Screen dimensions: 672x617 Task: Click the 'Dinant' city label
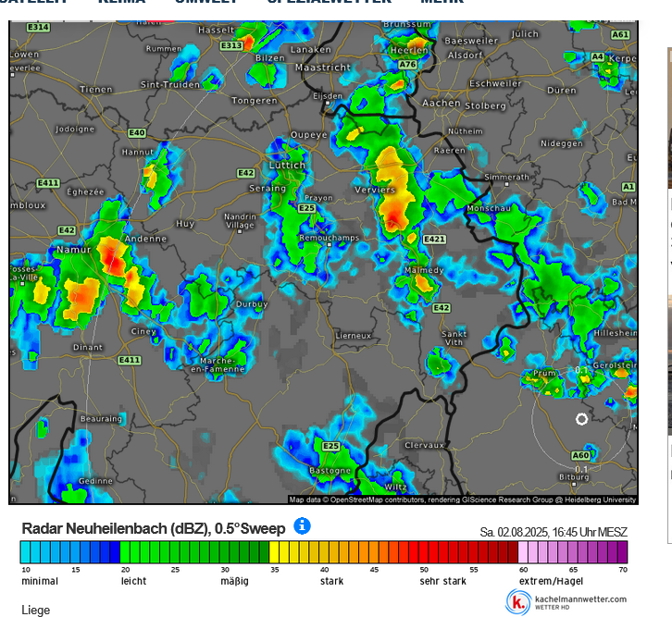[88, 347]
